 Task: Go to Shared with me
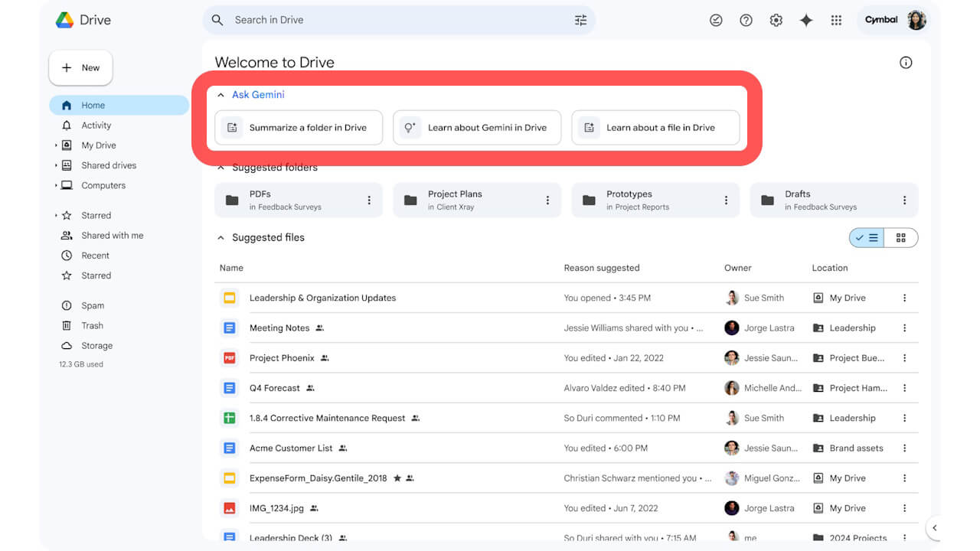point(112,236)
